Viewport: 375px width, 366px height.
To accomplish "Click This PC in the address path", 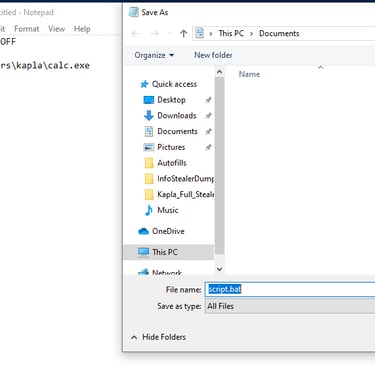I will tap(231, 33).
